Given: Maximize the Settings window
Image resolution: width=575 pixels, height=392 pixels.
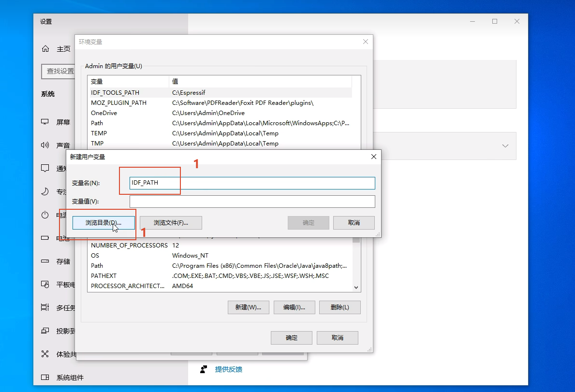Looking at the screenshot, I should (x=495, y=21).
